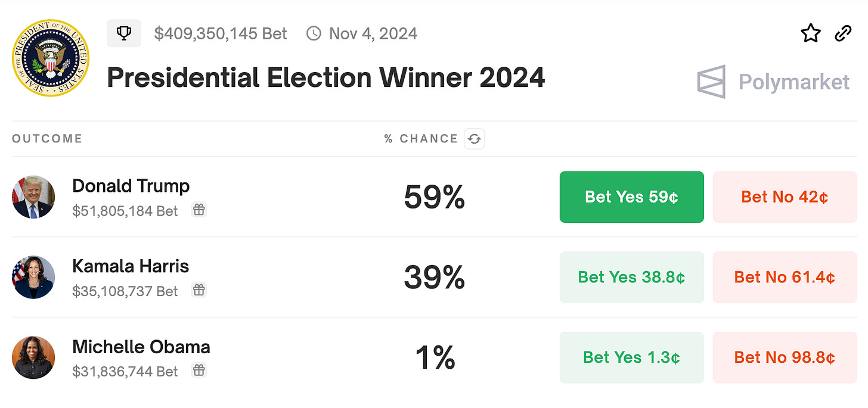Image resolution: width=868 pixels, height=408 pixels.
Task: Choose Bet No 98.8¢ for Michelle Obama
Action: click(785, 357)
